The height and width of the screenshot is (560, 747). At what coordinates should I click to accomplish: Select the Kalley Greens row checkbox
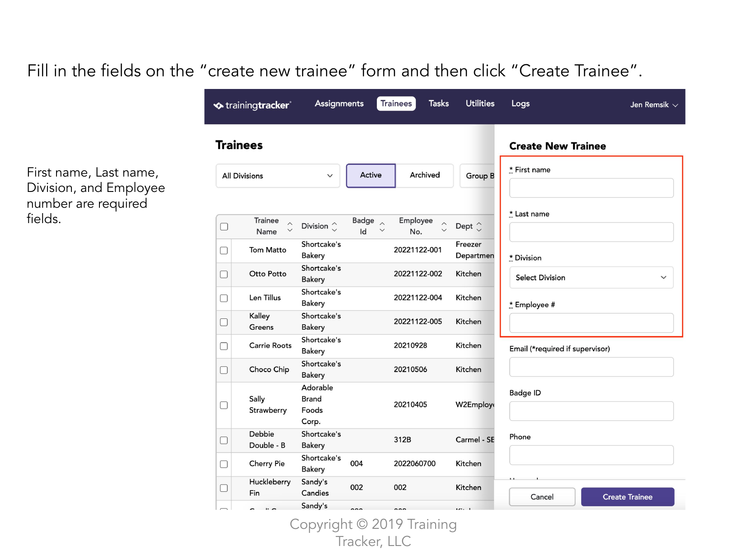224,322
